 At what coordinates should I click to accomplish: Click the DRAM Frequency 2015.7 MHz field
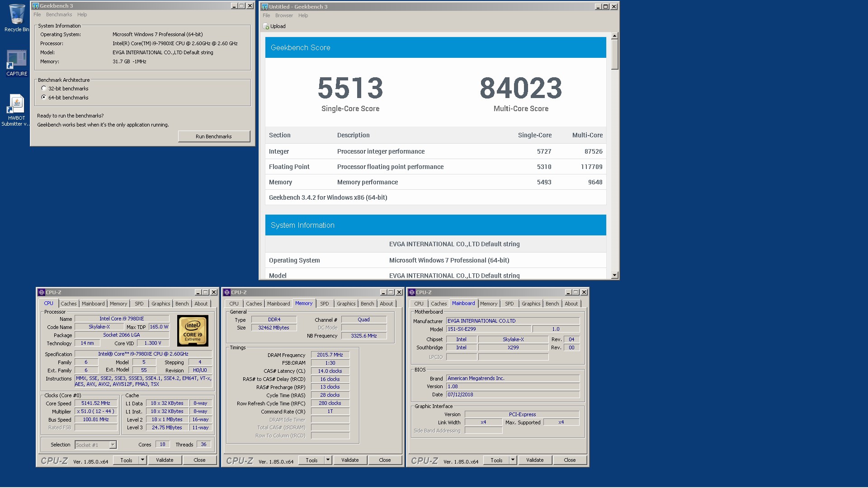pos(330,355)
